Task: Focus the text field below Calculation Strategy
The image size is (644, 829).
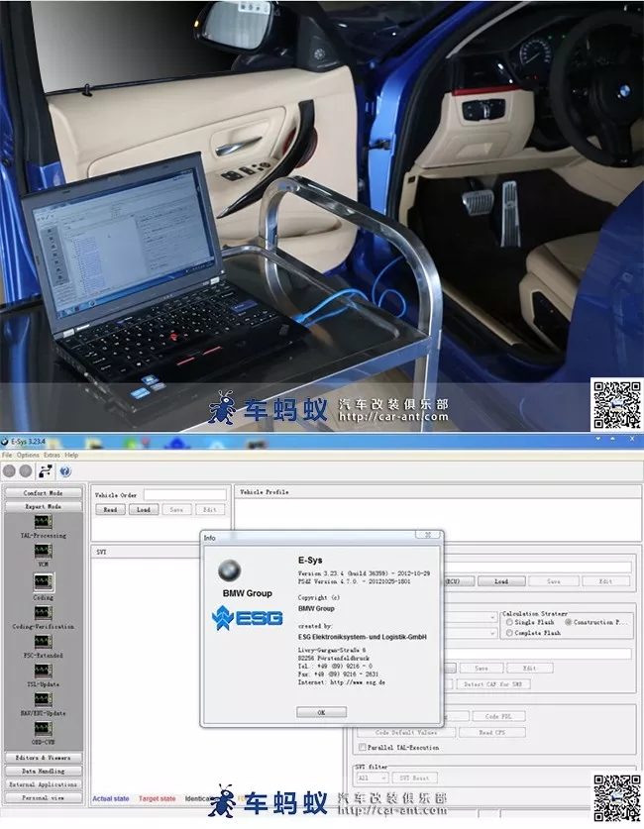Action: click(538, 654)
